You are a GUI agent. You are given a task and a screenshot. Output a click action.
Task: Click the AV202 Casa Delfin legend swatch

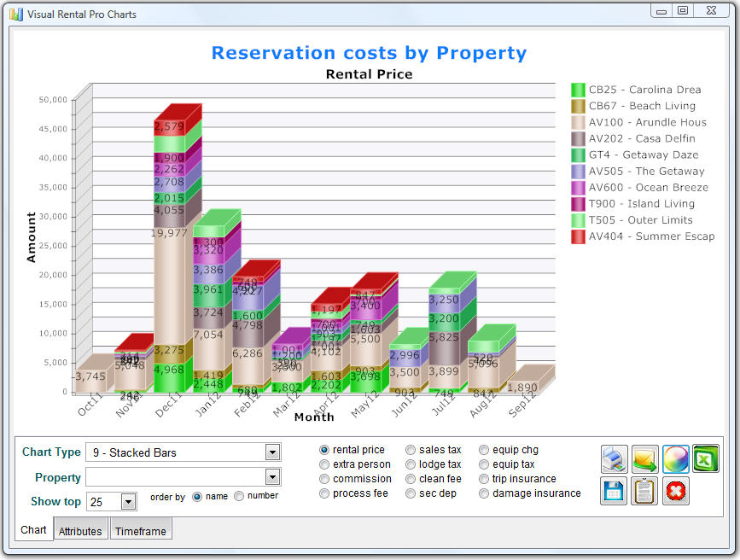tap(578, 139)
